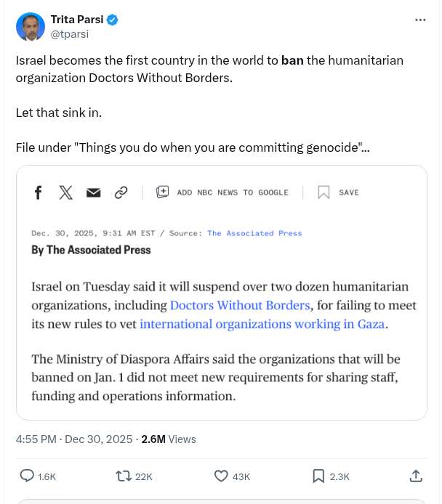Screen dimensions: 442x504
Task: Bookmark this post using the bookmark icon
Action: [x=318, y=476]
